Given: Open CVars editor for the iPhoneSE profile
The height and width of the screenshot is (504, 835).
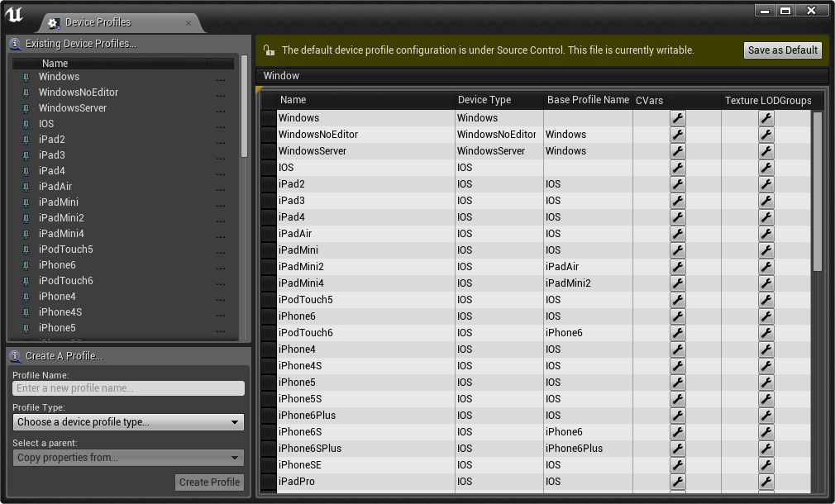Looking at the screenshot, I should pyautogui.click(x=678, y=464).
